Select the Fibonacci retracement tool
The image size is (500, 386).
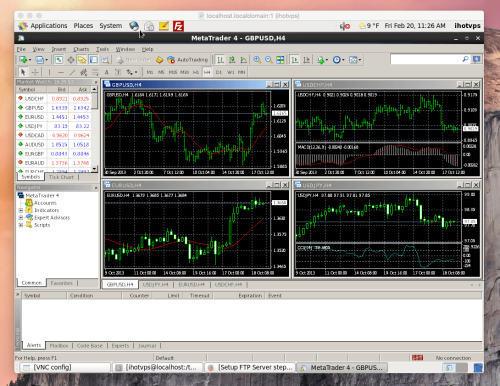[x=95, y=72]
